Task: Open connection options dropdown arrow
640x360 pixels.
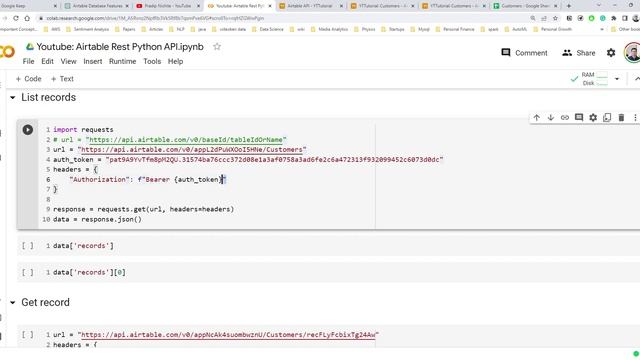Action: [617, 79]
